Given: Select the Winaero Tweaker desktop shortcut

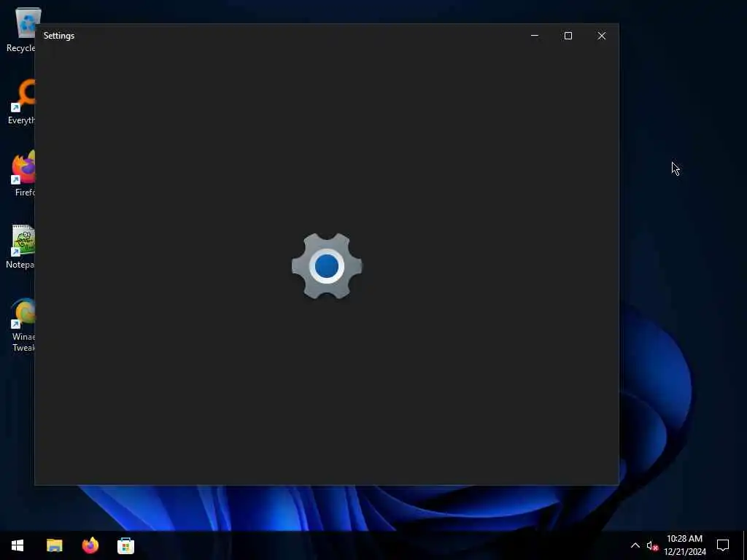Looking at the screenshot, I should point(23,324).
